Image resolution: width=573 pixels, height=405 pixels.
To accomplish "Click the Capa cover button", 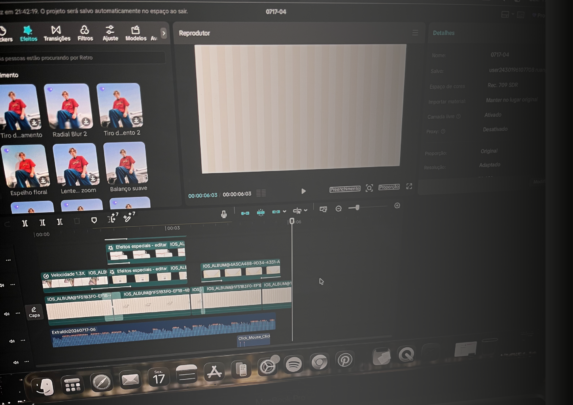I will 34,312.
